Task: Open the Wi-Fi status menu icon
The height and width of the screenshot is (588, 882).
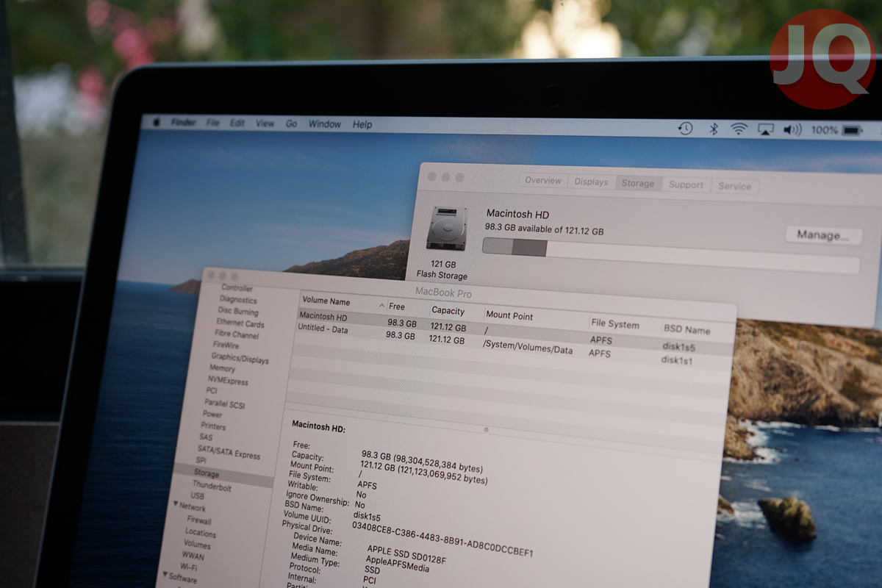Action: (x=739, y=129)
